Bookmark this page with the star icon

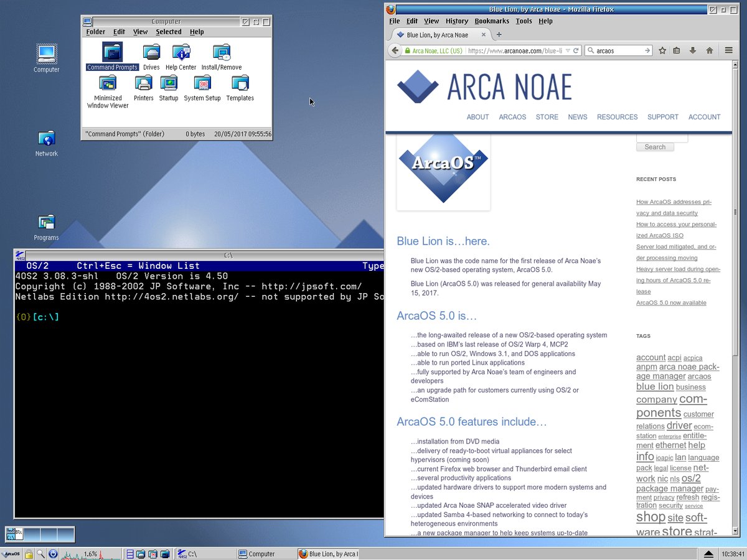662,50
